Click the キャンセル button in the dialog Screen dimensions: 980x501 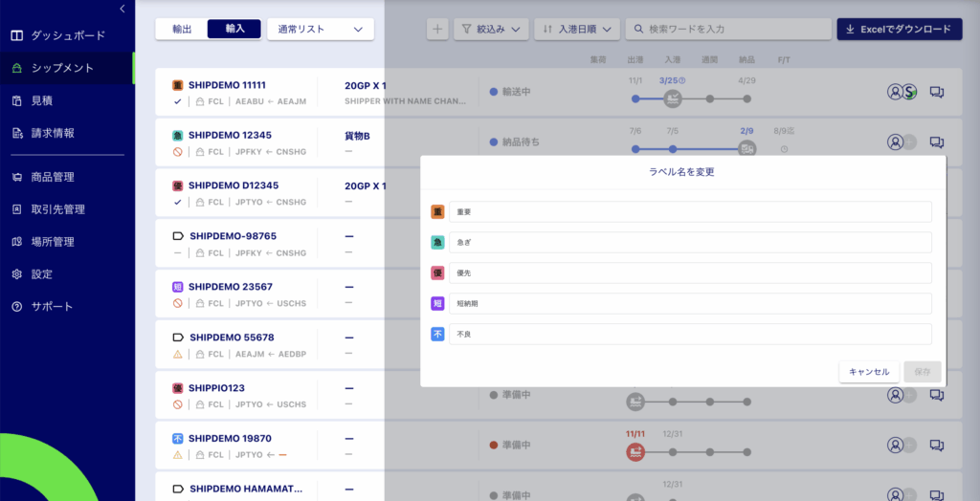pos(869,372)
